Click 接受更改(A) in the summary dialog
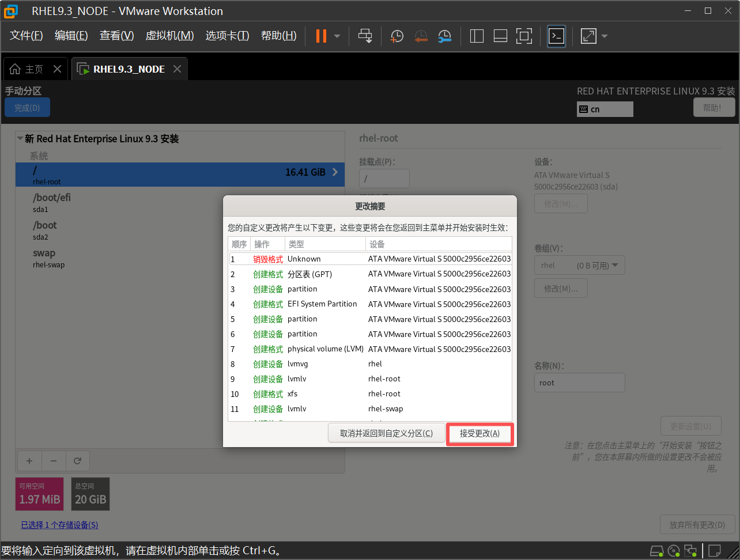Viewport: 740px width, 560px height. coord(480,433)
